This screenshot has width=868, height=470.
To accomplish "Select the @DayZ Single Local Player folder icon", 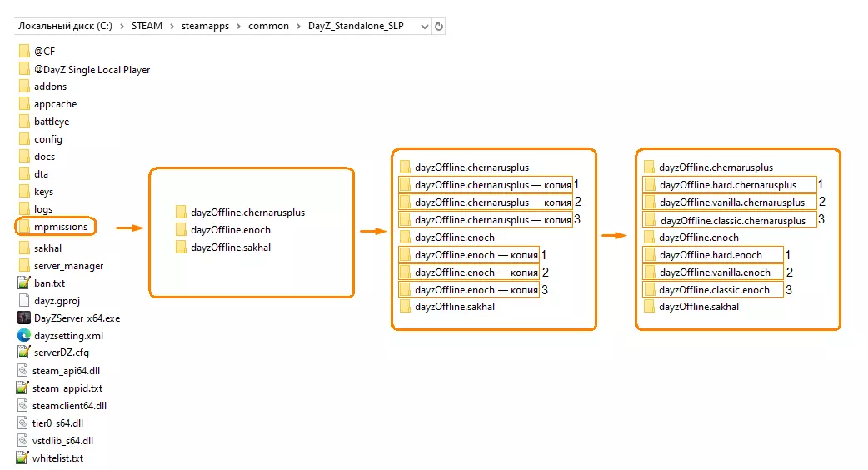I will point(24,69).
